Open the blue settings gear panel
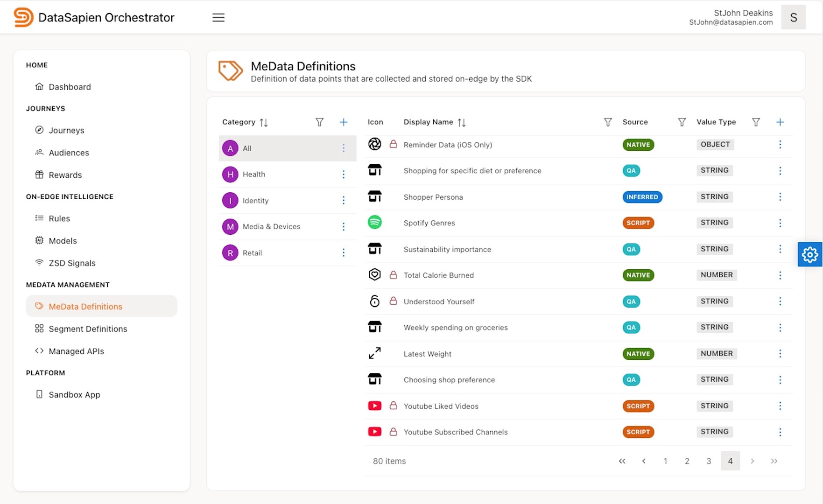The image size is (823, 504). (x=809, y=254)
